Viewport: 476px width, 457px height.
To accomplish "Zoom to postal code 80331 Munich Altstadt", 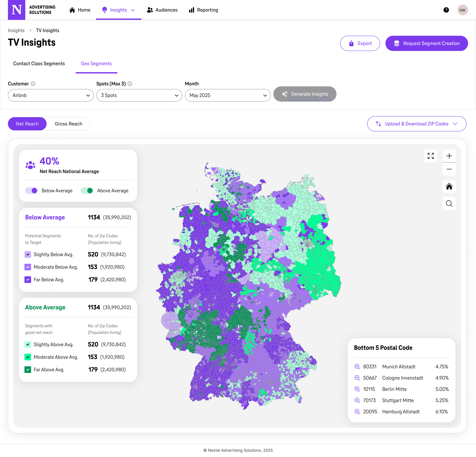I will (x=357, y=367).
